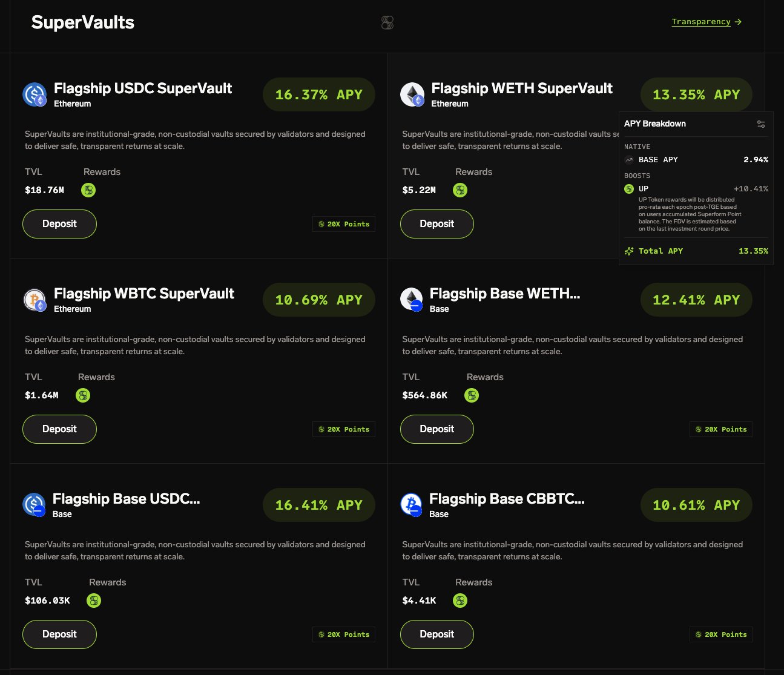Screen dimensions: 784x675
Task: Click 20X Points badge on Base WETH vault
Action: click(720, 429)
